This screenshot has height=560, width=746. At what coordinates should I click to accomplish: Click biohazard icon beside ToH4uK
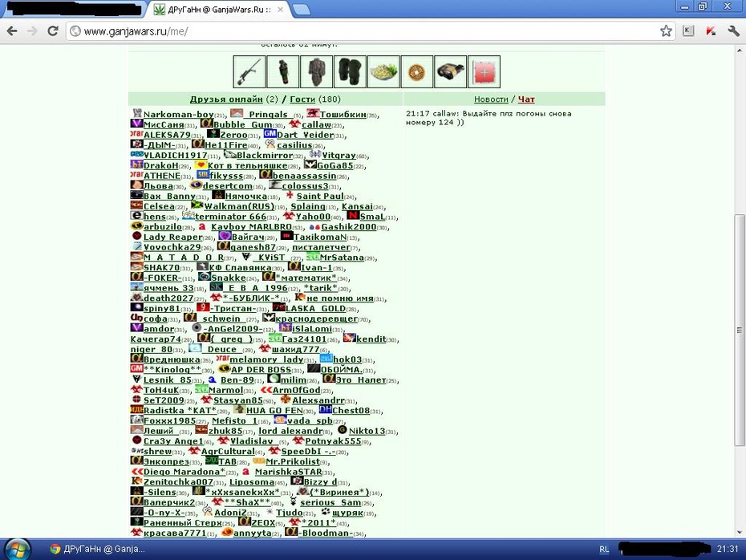click(136, 389)
